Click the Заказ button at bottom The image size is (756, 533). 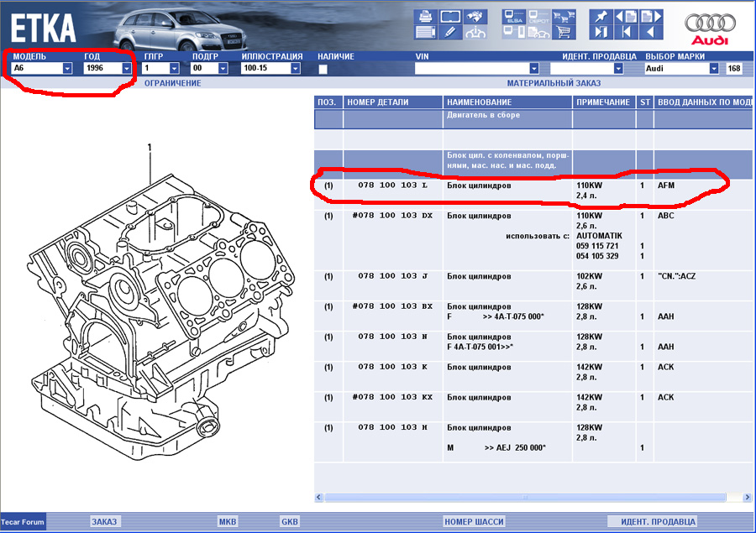pyautogui.click(x=105, y=521)
